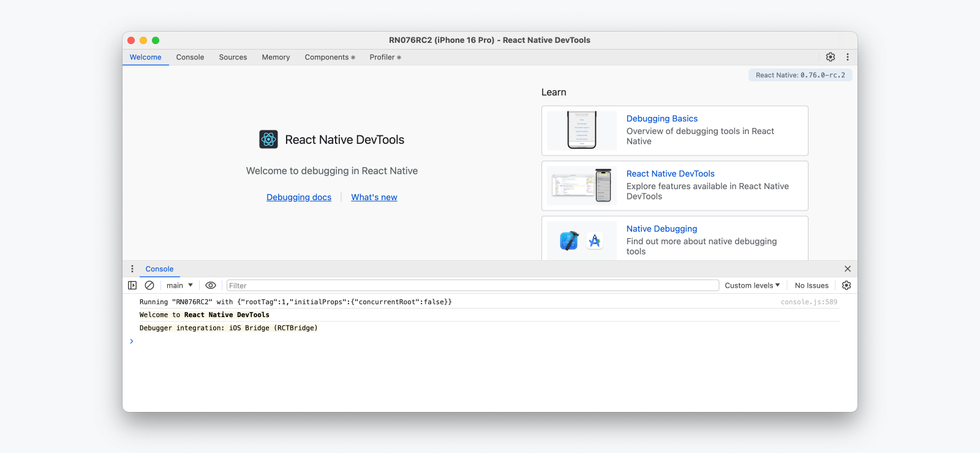Open the Debugging Basics phone thumbnail

(x=581, y=130)
